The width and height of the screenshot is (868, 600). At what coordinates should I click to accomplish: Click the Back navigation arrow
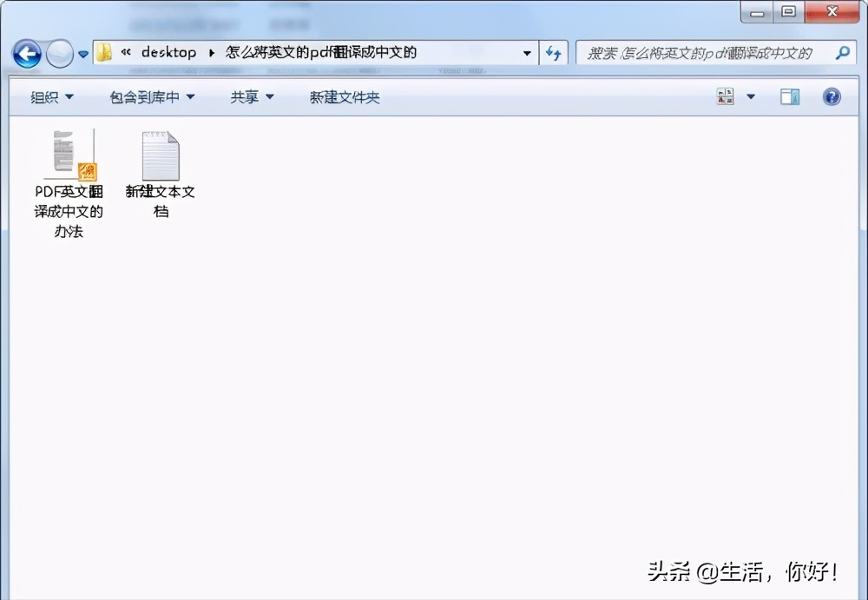27,54
